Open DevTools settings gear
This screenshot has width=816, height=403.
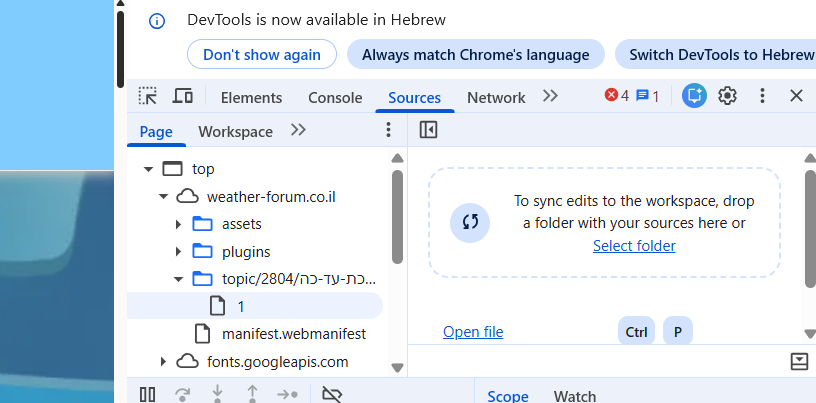click(728, 96)
